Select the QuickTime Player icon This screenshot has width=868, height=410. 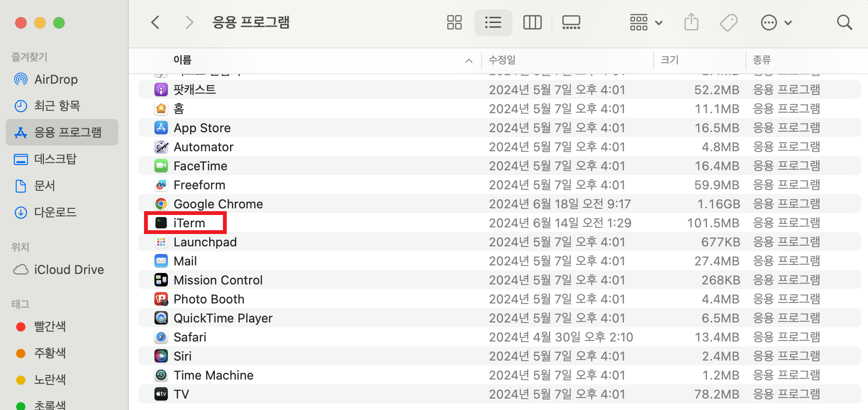coord(161,318)
